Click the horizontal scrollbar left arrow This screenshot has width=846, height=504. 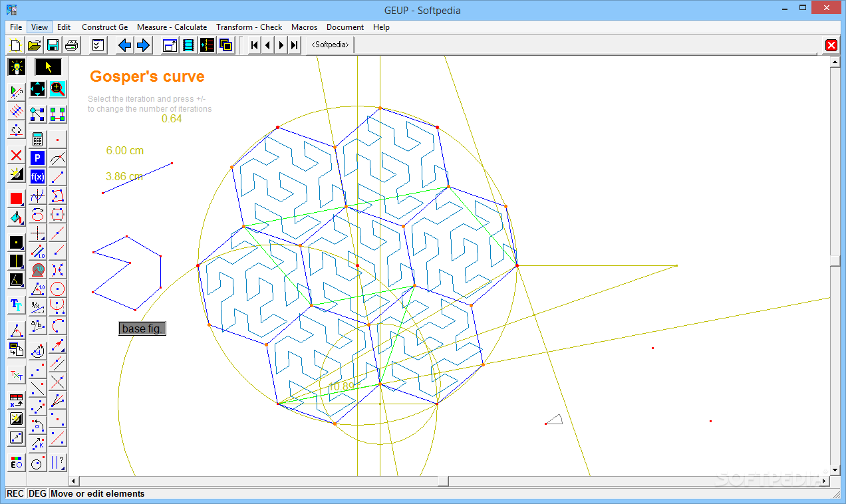click(x=74, y=481)
